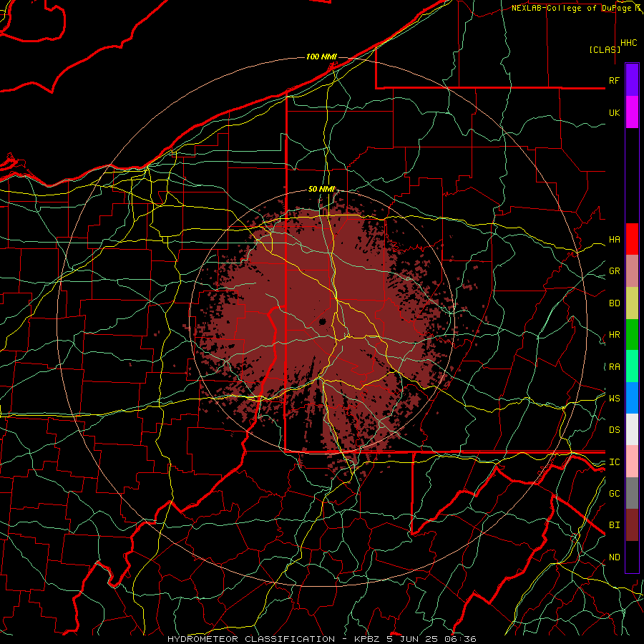Click the light green RA swatch
This screenshot has height=644, width=644.
pos(632,366)
